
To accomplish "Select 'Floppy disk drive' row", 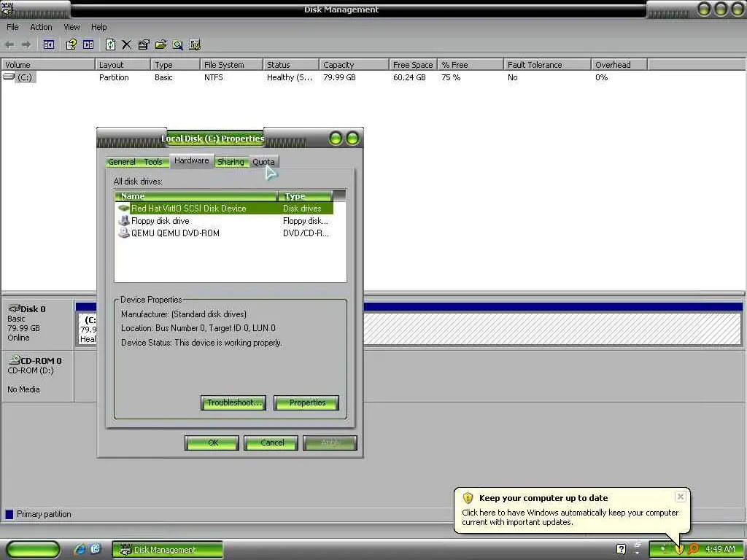I will click(225, 220).
